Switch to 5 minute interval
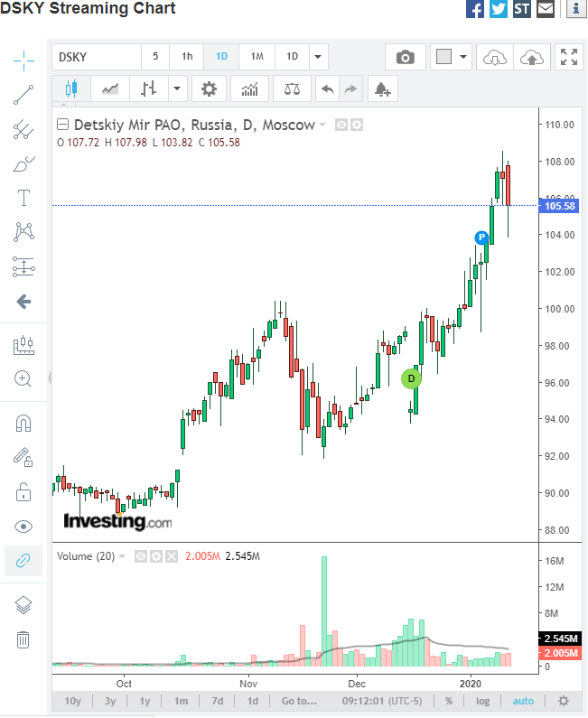 click(x=155, y=57)
